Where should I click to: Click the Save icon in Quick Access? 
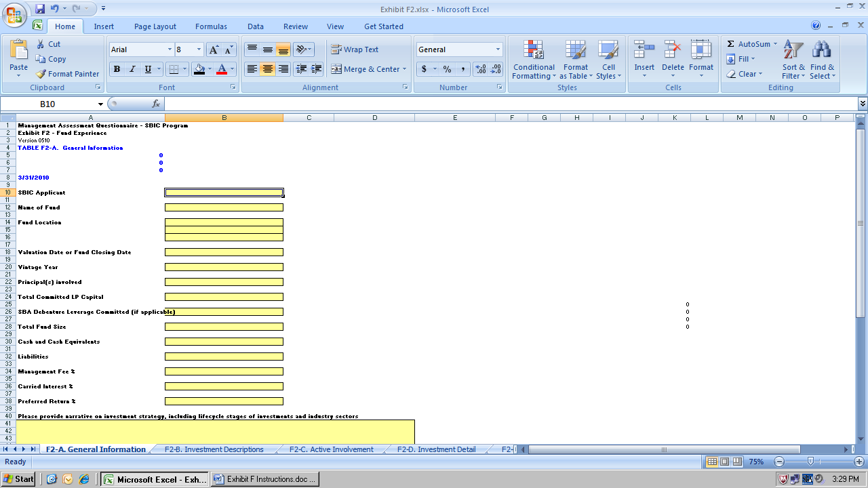pos(40,9)
